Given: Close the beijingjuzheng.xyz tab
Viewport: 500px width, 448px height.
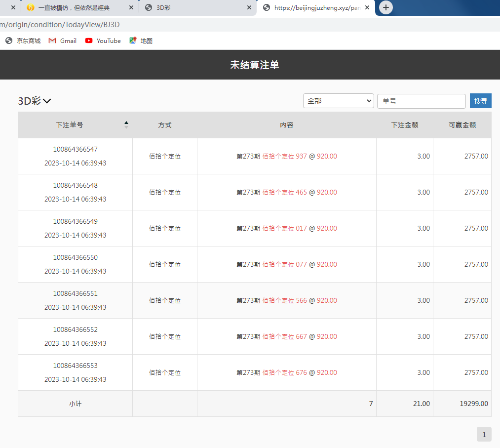Looking at the screenshot, I should [x=367, y=7].
